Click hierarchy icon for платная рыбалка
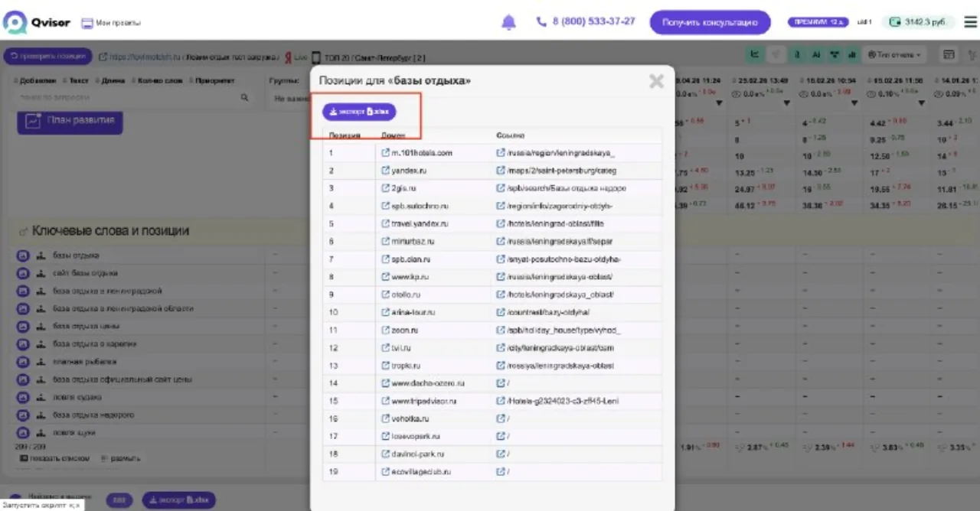980x511 pixels. point(41,362)
